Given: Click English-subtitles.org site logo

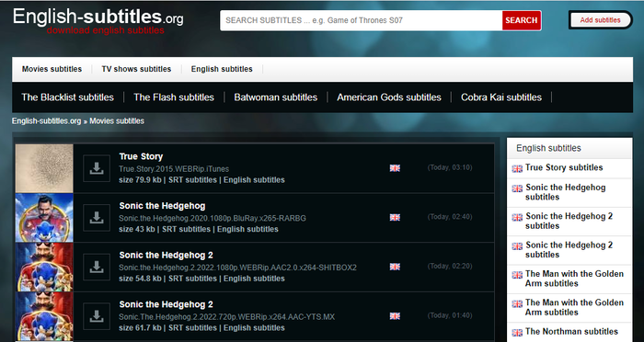Looking at the screenshot, I should 98,20.
